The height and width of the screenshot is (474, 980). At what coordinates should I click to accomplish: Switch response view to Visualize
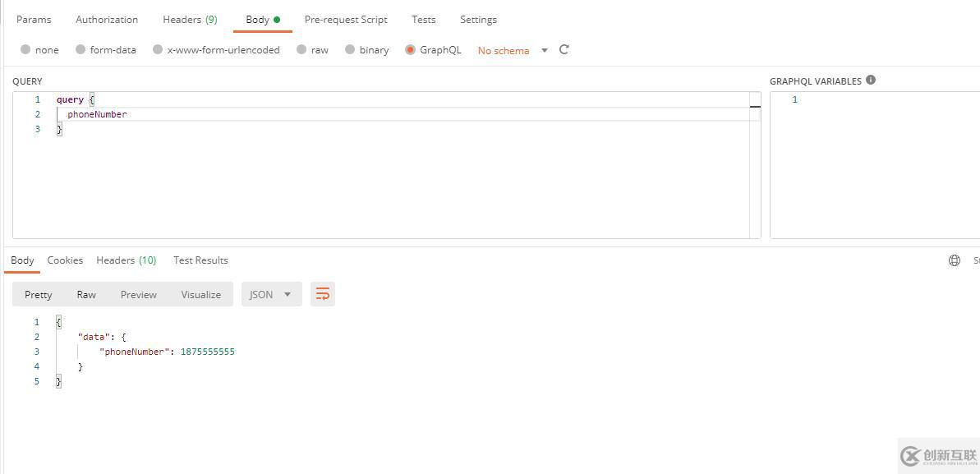[x=201, y=295]
